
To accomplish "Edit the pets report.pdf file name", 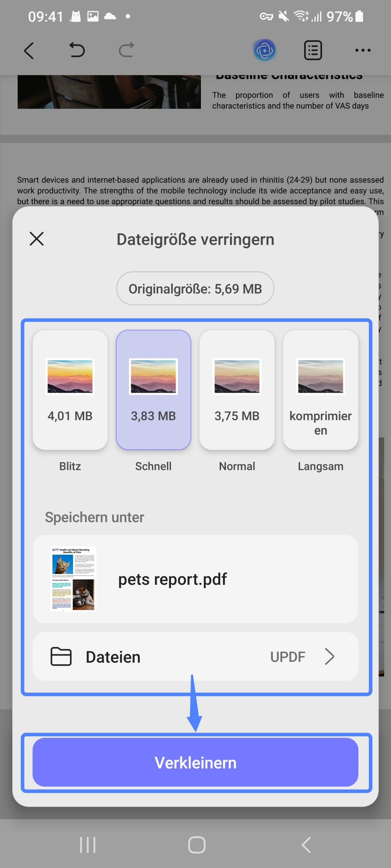I will coord(172,579).
